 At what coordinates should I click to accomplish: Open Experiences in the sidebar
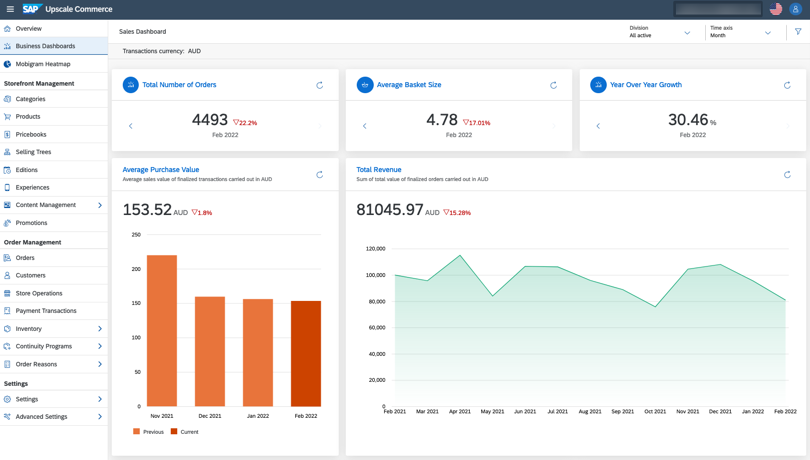54,187
